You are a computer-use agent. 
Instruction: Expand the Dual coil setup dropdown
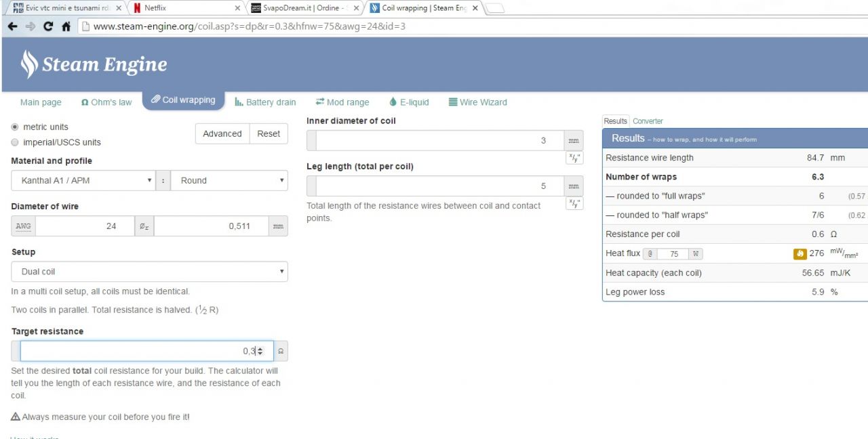150,272
